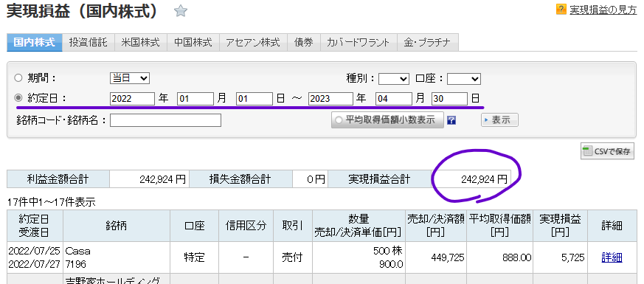
Task: Click the CSVで保存 button
Action: click(607, 151)
